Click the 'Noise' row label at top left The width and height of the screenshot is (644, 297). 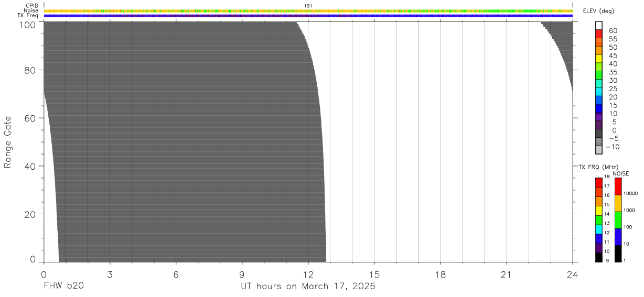(x=31, y=10)
